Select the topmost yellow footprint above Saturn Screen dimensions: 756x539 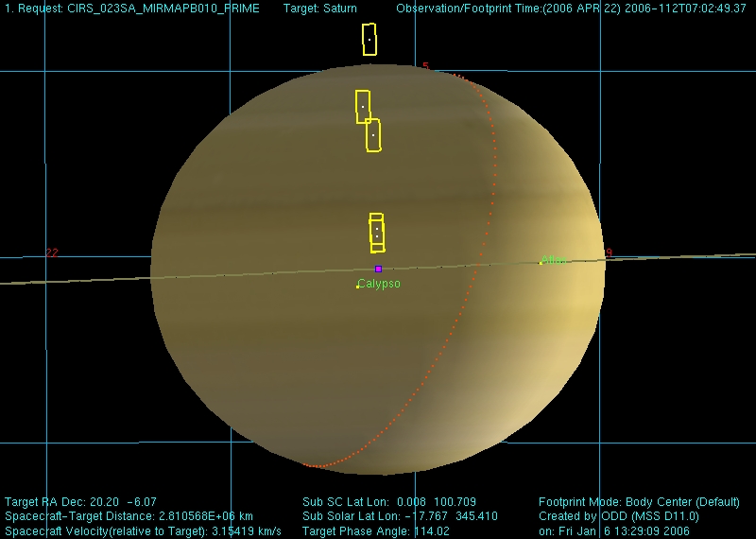coord(369,40)
